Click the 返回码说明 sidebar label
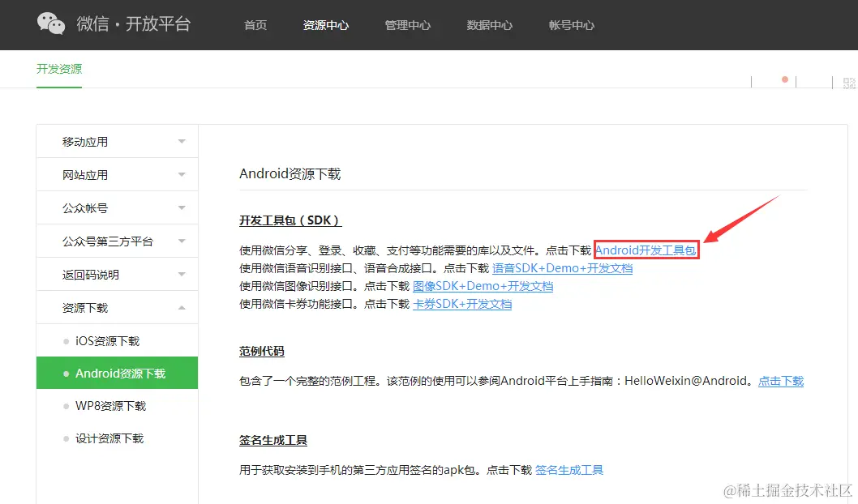Screen dimensions: 858x504 [91, 275]
